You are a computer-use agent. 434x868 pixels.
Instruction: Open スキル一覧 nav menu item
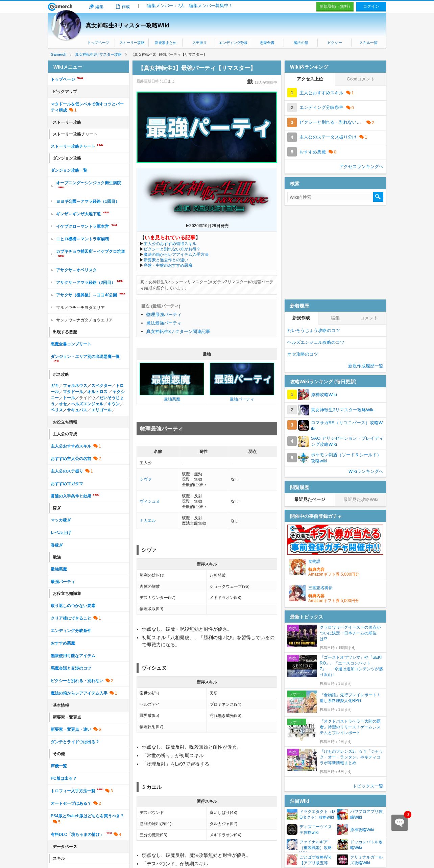368,43
